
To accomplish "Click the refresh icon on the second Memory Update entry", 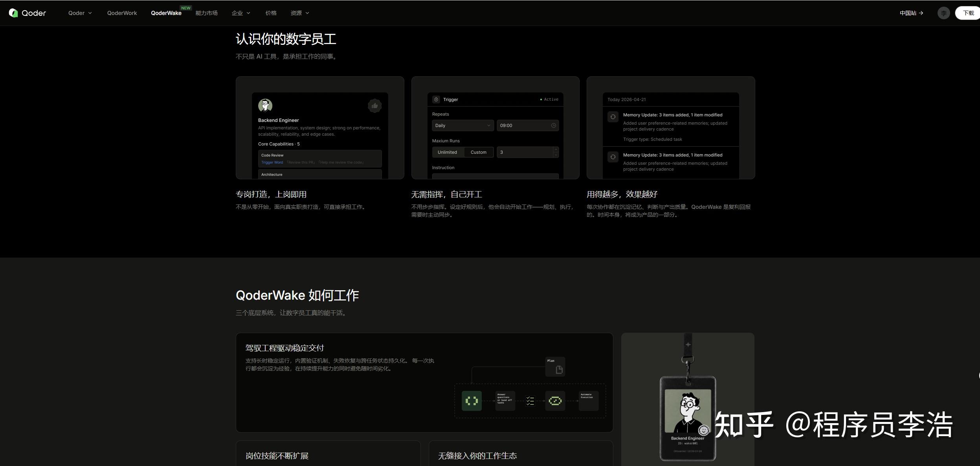I will tap(613, 157).
